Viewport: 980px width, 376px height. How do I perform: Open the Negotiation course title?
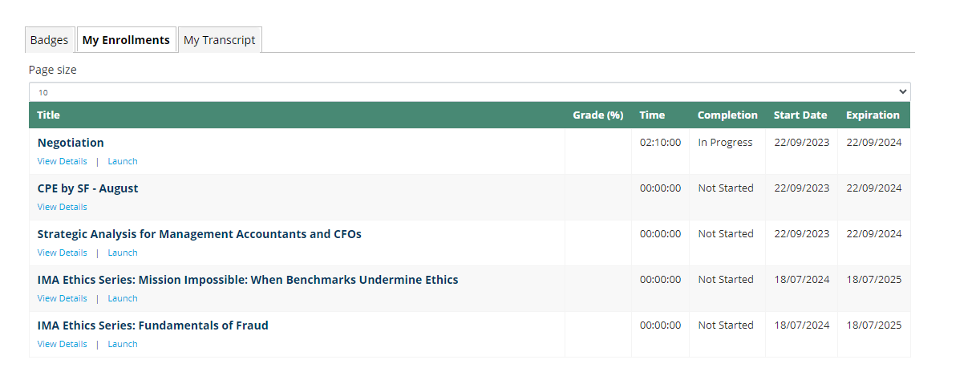(71, 143)
